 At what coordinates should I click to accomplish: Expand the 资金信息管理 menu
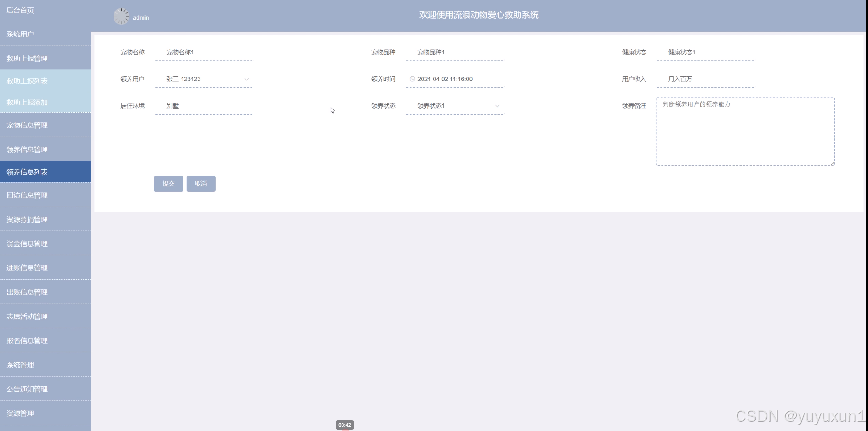tap(45, 244)
